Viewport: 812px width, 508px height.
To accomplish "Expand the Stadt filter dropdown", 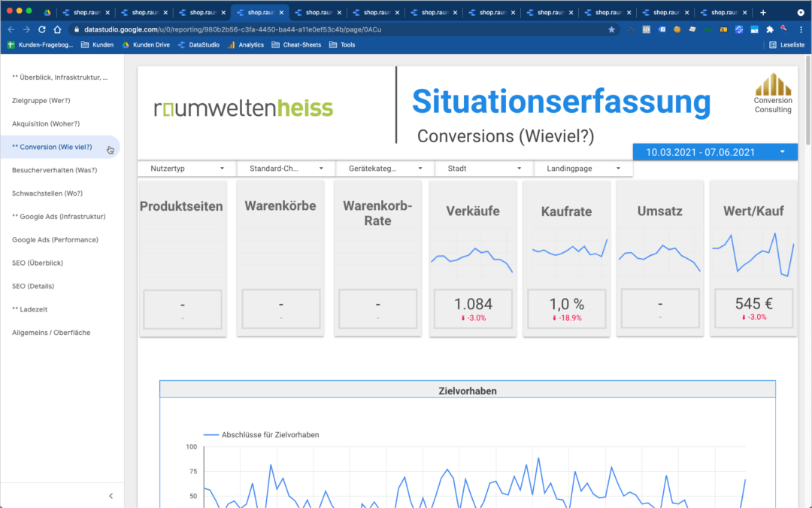I will coord(483,169).
